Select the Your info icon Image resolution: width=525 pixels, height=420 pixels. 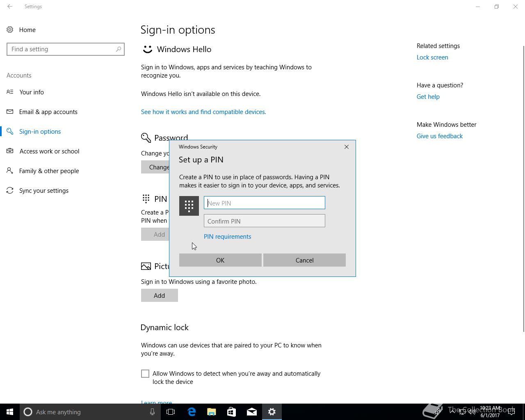[x=10, y=92]
